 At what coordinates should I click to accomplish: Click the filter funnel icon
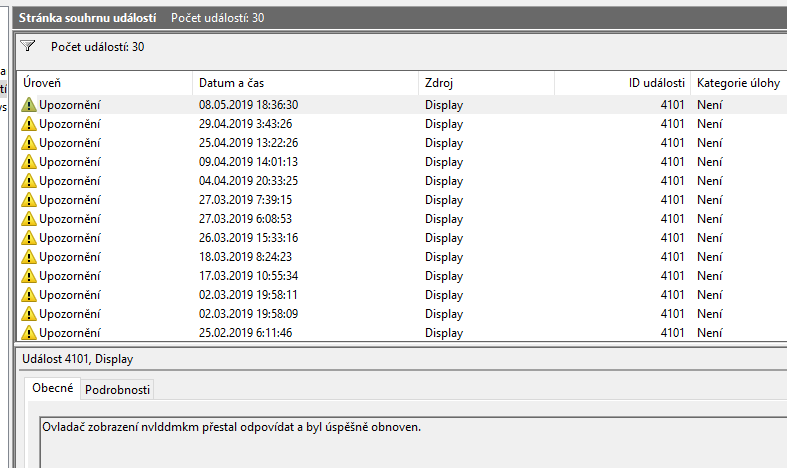[28, 46]
